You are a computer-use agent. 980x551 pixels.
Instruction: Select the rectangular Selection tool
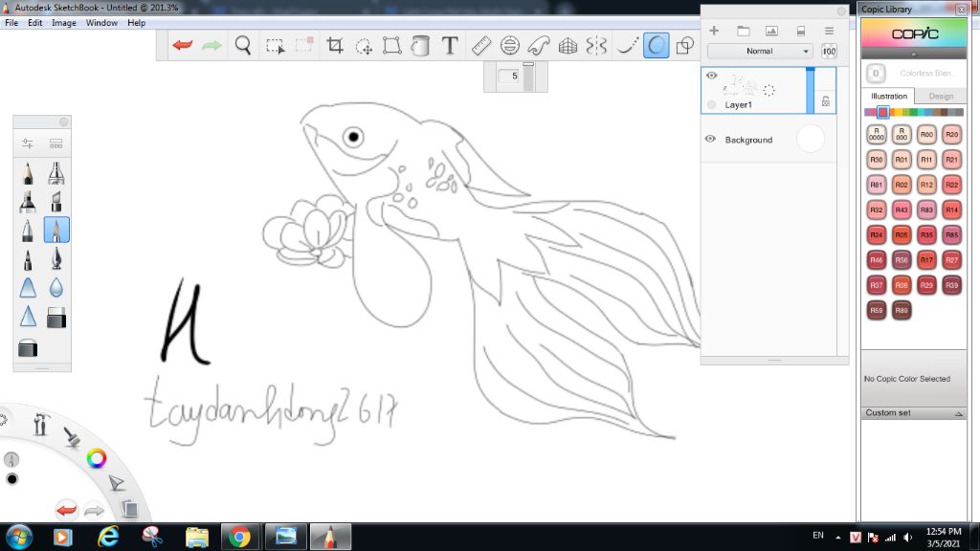tap(275, 46)
